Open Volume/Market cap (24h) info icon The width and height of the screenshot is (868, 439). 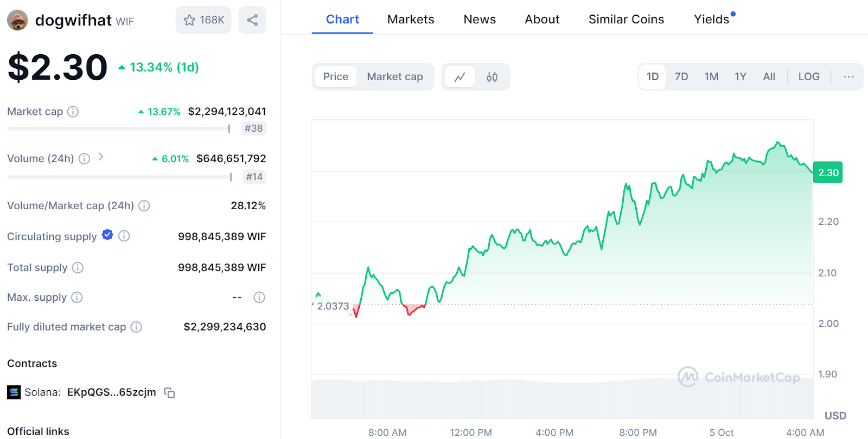(x=144, y=206)
